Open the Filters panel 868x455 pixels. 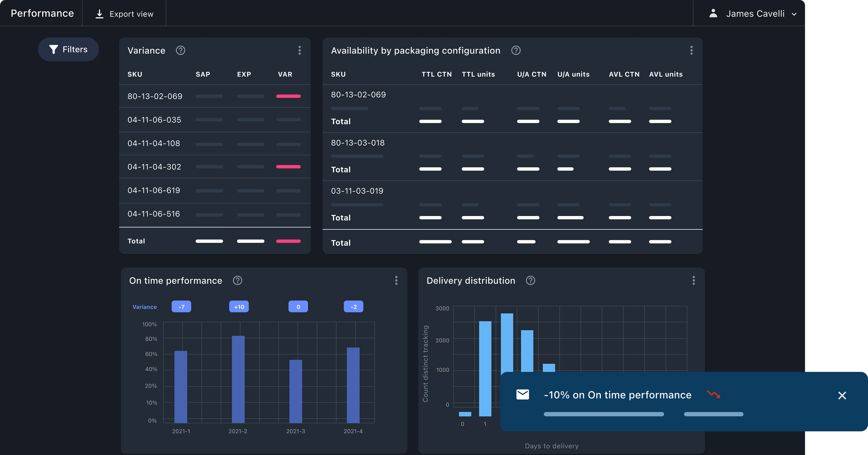[x=68, y=50]
